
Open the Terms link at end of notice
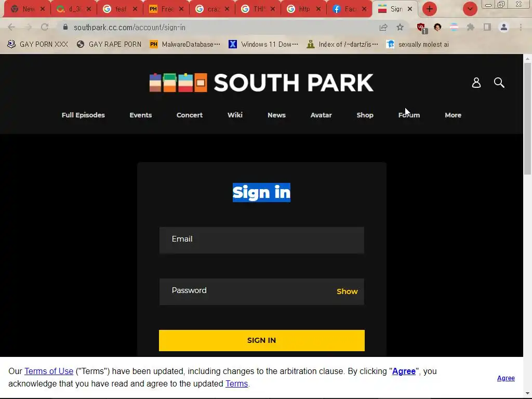[236, 384]
